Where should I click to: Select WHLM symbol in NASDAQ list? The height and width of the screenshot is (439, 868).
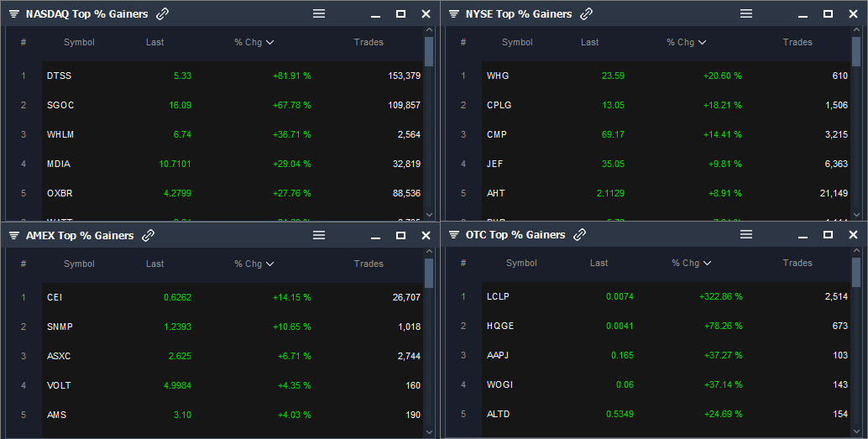[x=60, y=134]
